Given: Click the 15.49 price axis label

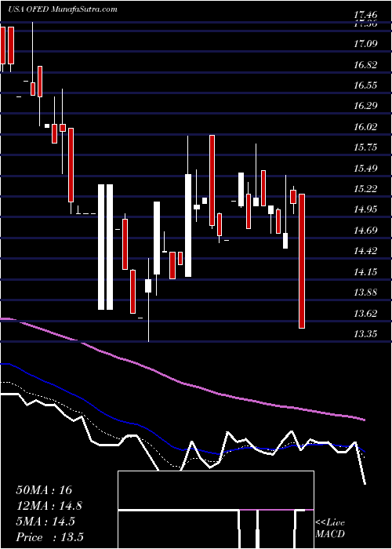Looking at the screenshot, I should pyautogui.click(x=365, y=169).
